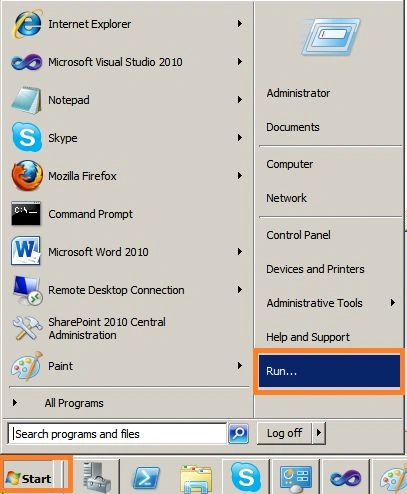Select the Run... menu item
This screenshot has height=494, width=407.
coord(329,371)
